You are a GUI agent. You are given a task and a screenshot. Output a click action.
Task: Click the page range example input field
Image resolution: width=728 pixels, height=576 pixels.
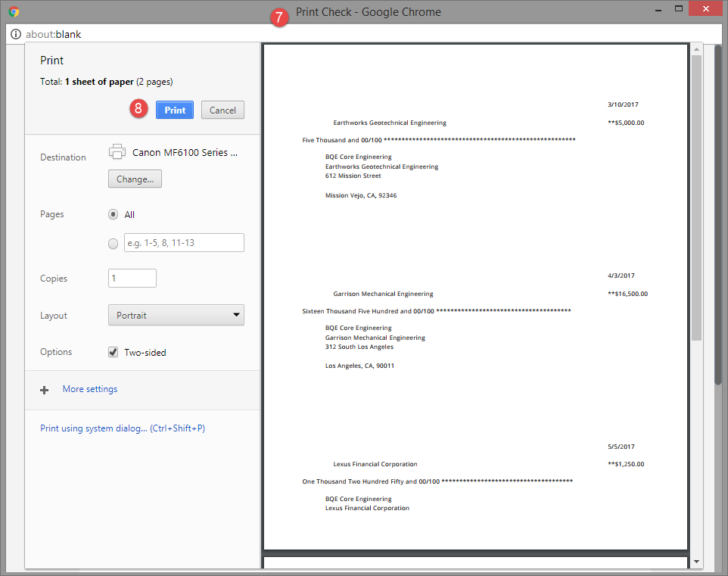(183, 243)
